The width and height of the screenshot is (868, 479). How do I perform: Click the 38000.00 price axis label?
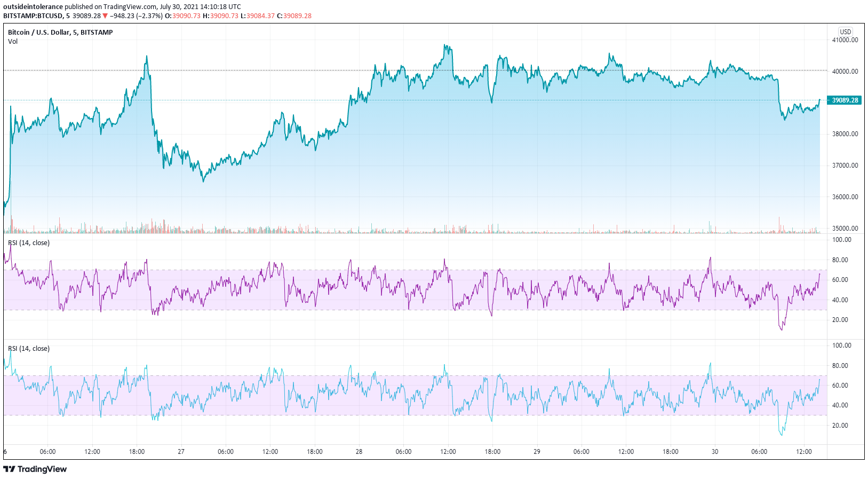pyautogui.click(x=846, y=134)
